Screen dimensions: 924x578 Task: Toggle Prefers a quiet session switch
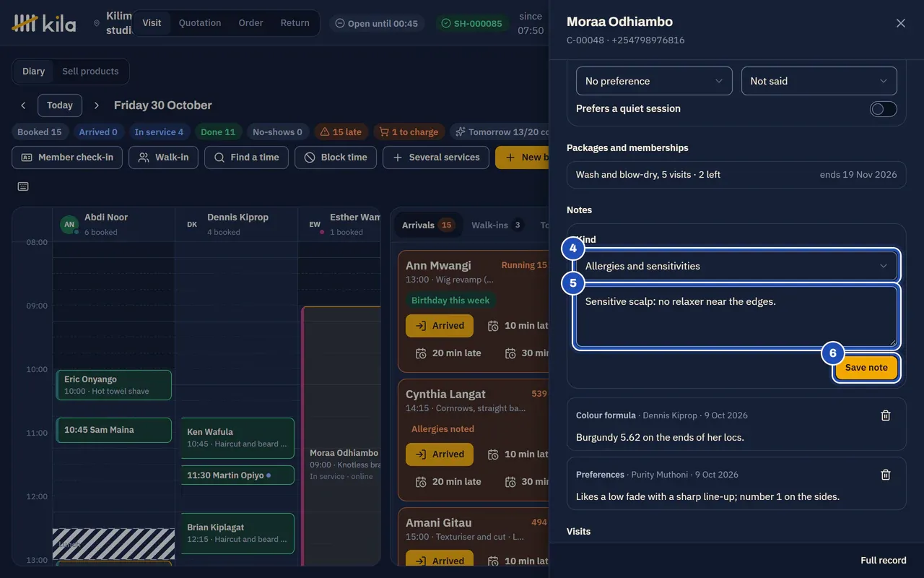tap(884, 109)
